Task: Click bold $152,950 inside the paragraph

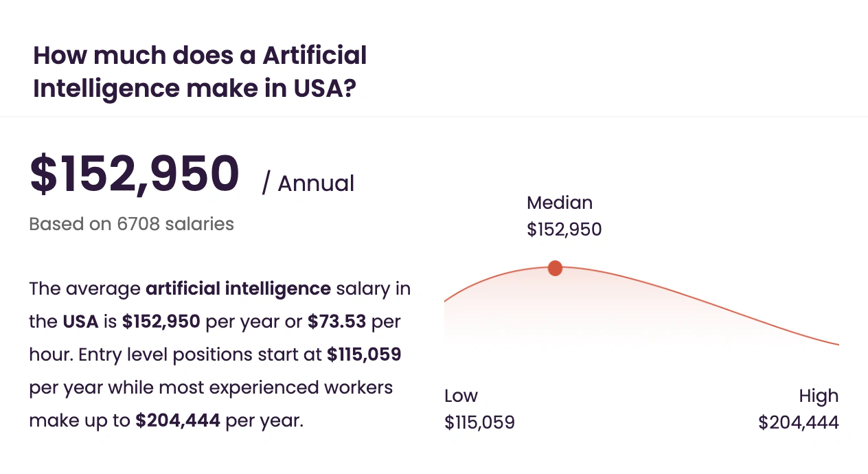Action: 161,321
